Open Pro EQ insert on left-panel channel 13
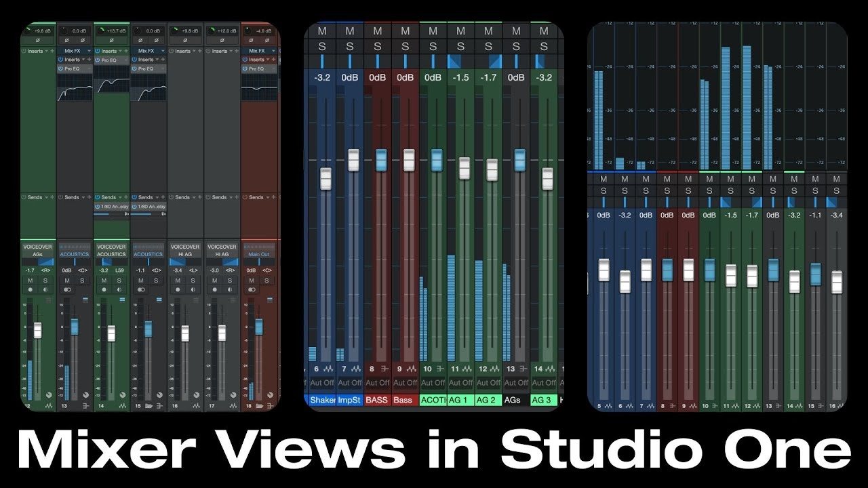 point(75,68)
